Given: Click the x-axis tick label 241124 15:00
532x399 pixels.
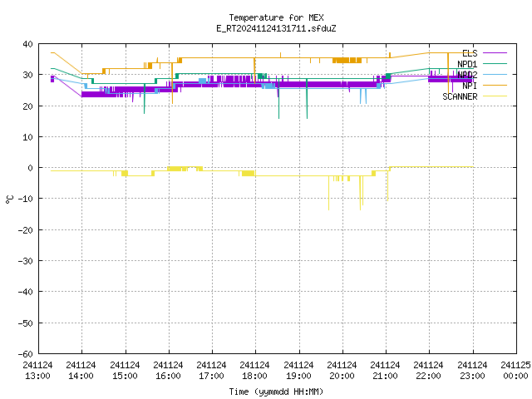Looking at the screenshot, I should tap(125, 371).
